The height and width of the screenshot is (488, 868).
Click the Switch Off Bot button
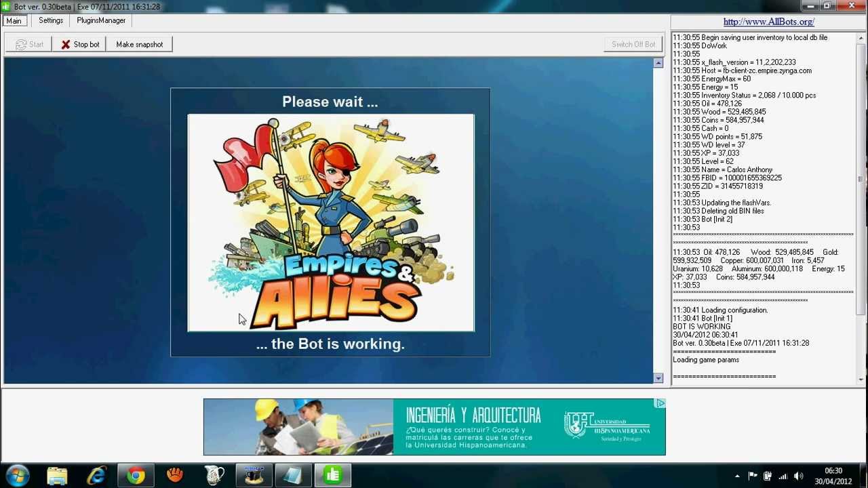633,44
